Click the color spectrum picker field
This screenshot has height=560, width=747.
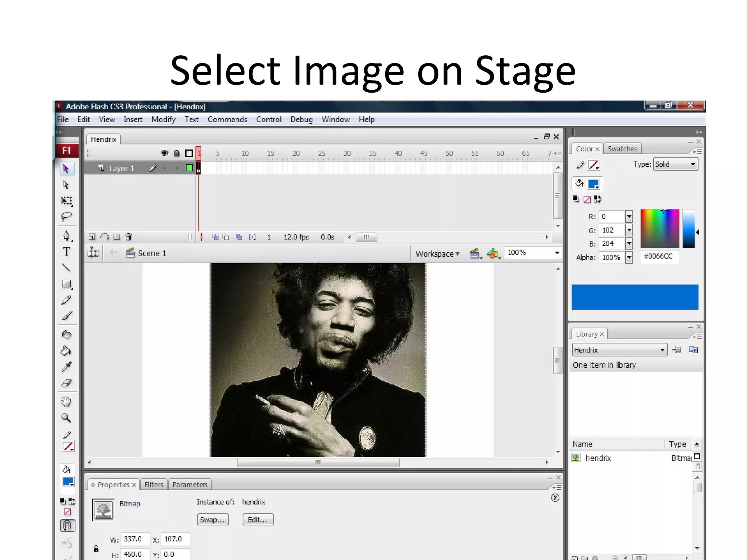(660, 229)
